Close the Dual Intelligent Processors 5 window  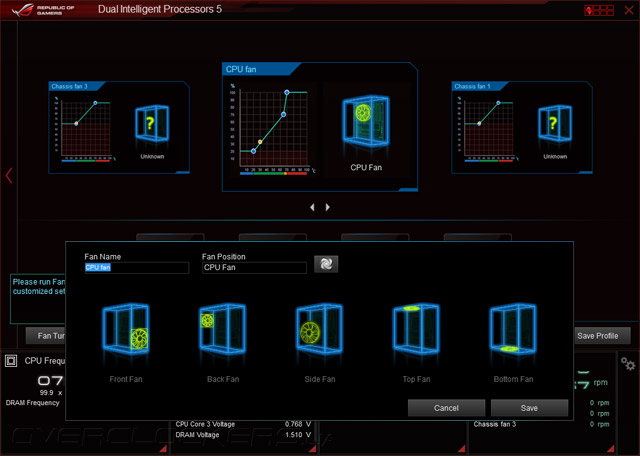click(x=629, y=10)
